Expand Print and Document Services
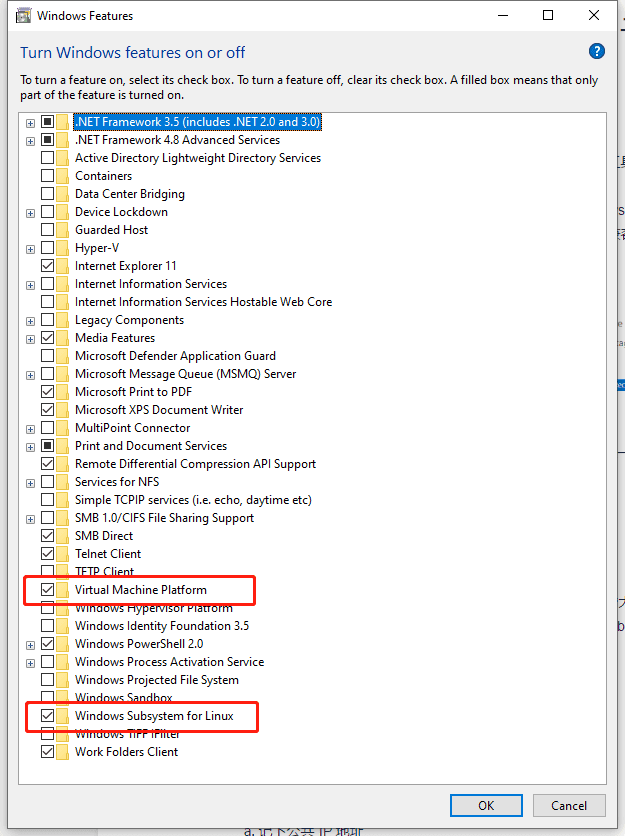625x836 pixels. point(31,446)
